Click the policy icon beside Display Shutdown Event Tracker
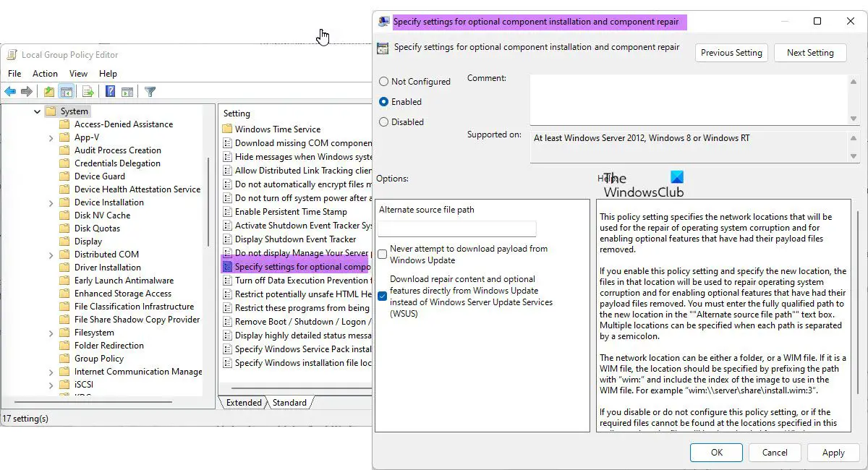868x470 pixels. click(x=227, y=239)
